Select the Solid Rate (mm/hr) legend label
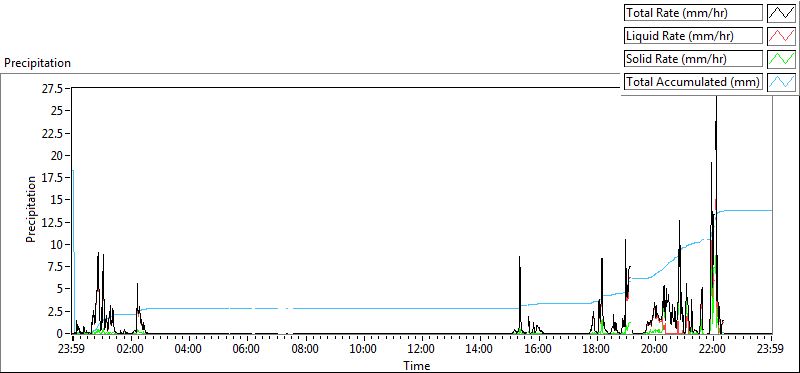 693,59
